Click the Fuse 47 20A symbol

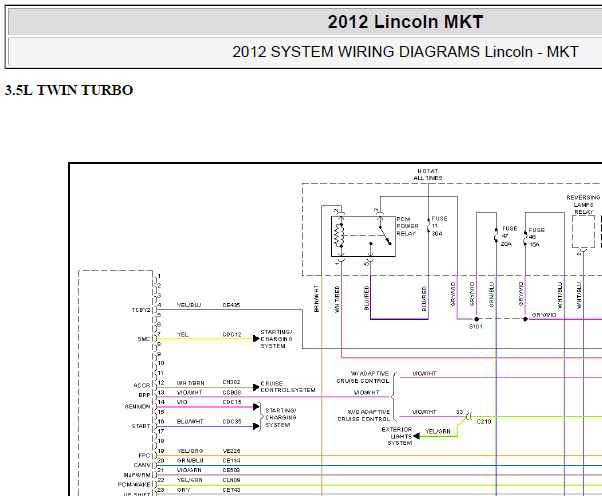click(496, 235)
